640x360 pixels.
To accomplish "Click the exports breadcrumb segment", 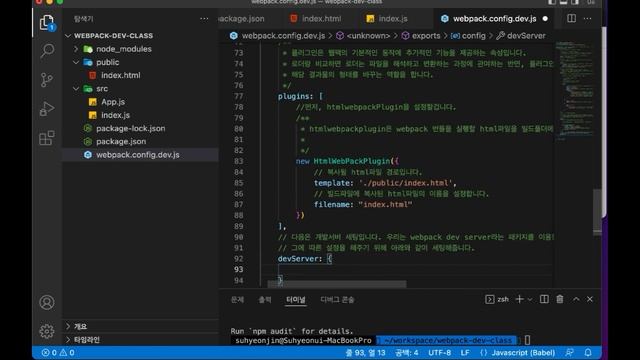I will [x=426, y=36].
